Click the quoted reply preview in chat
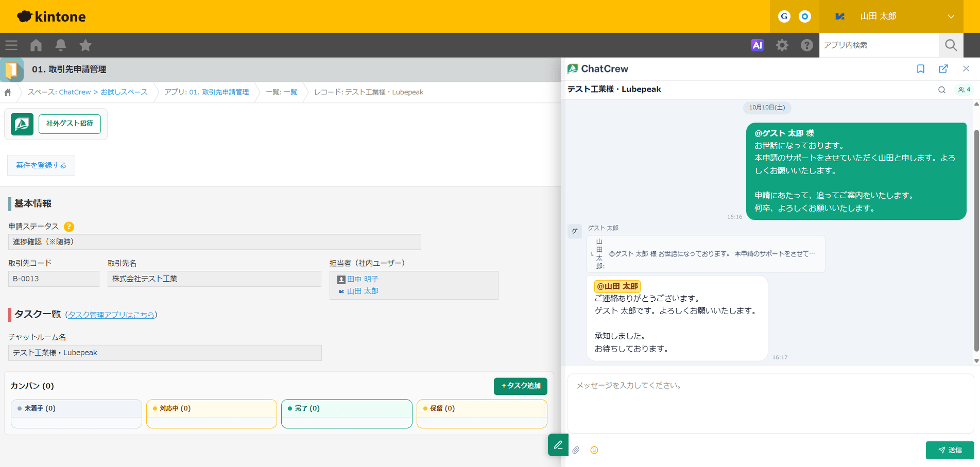Image resolution: width=980 pixels, height=467 pixels. (x=706, y=254)
